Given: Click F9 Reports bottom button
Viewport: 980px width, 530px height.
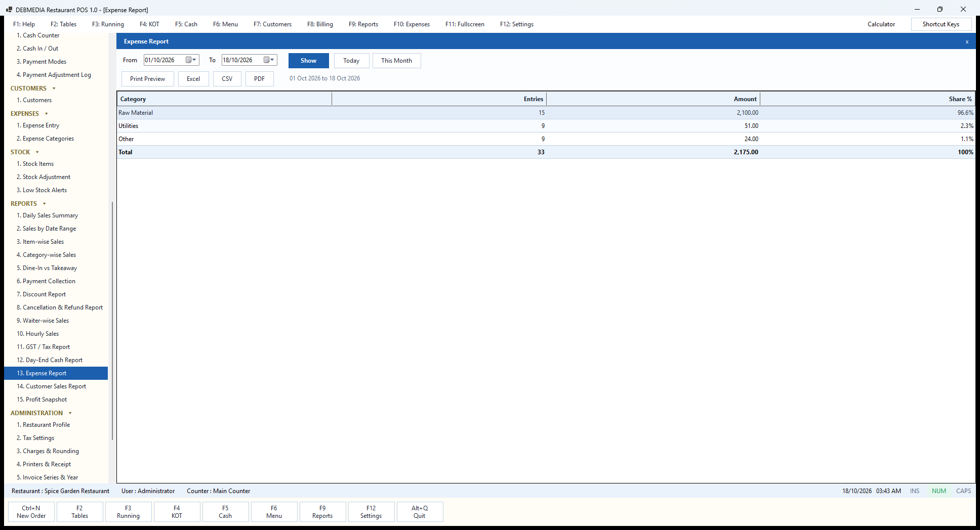Looking at the screenshot, I should pyautogui.click(x=322, y=512).
